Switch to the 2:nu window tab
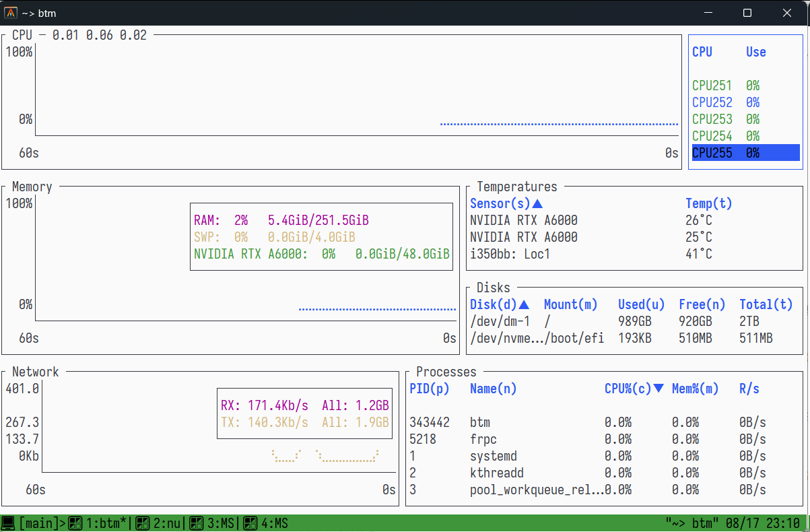The height and width of the screenshot is (532, 810). (167, 523)
